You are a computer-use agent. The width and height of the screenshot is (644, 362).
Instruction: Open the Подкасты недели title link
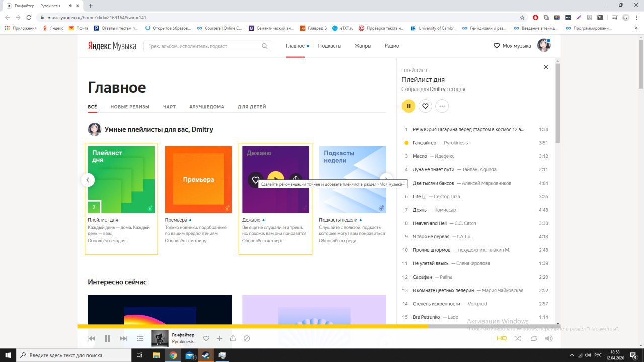pyautogui.click(x=338, y=220)
